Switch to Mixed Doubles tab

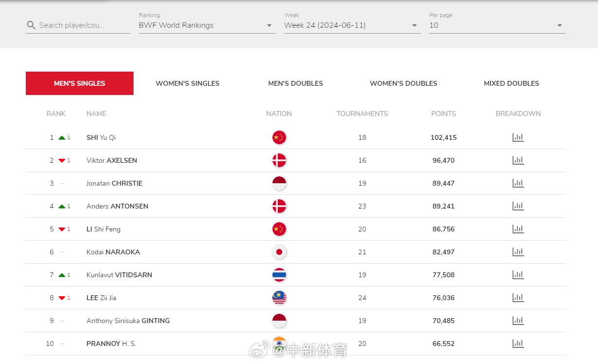coord(511,83)
